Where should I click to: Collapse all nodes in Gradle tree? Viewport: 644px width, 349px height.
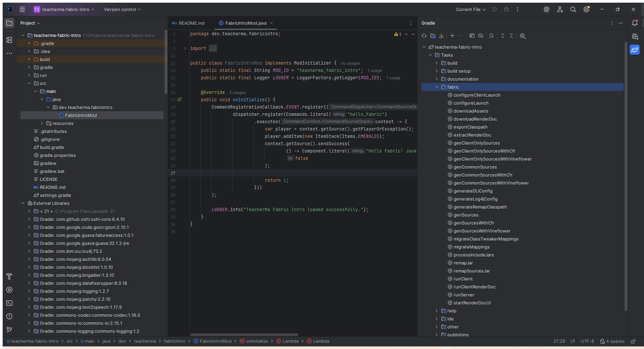pyautogui.click(x=511, y=36)
